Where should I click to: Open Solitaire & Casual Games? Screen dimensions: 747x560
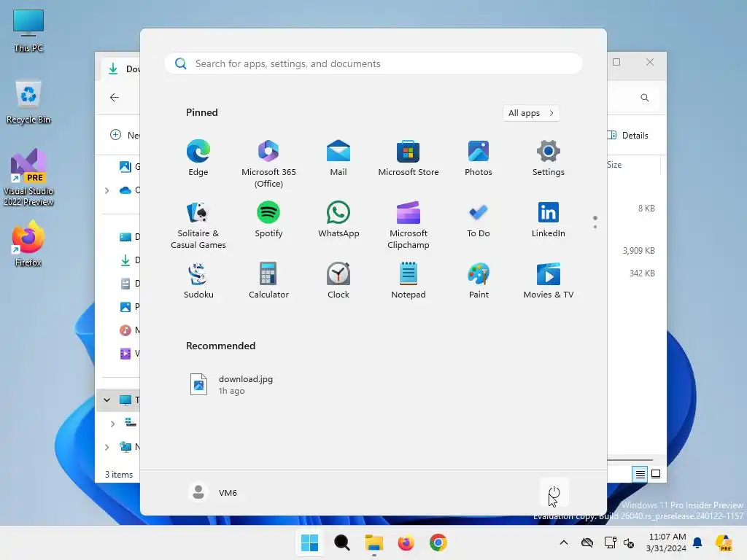pos(198,225)
